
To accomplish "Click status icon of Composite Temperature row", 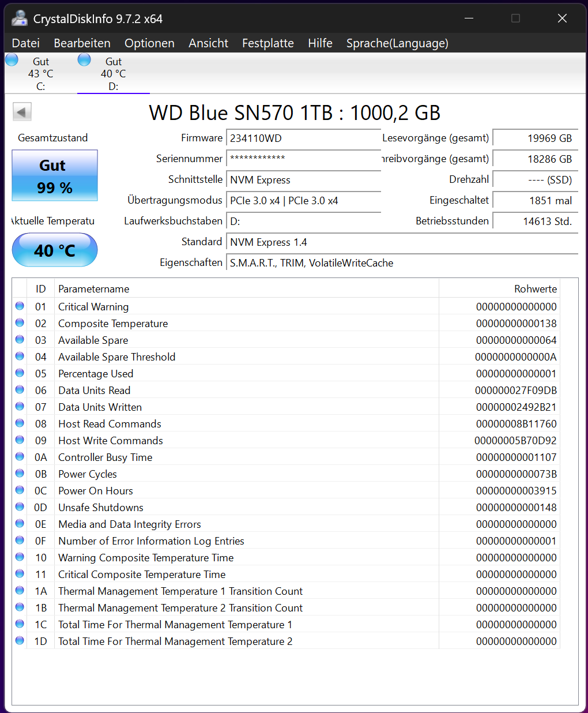I will click(x=20, y=322).
